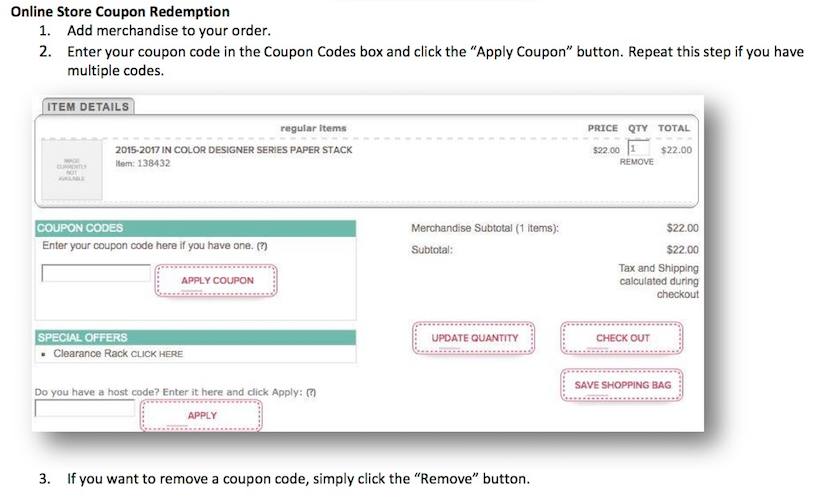Click the Check Out button
This screenshot has height=497, width=816.
tap(622, 338)
